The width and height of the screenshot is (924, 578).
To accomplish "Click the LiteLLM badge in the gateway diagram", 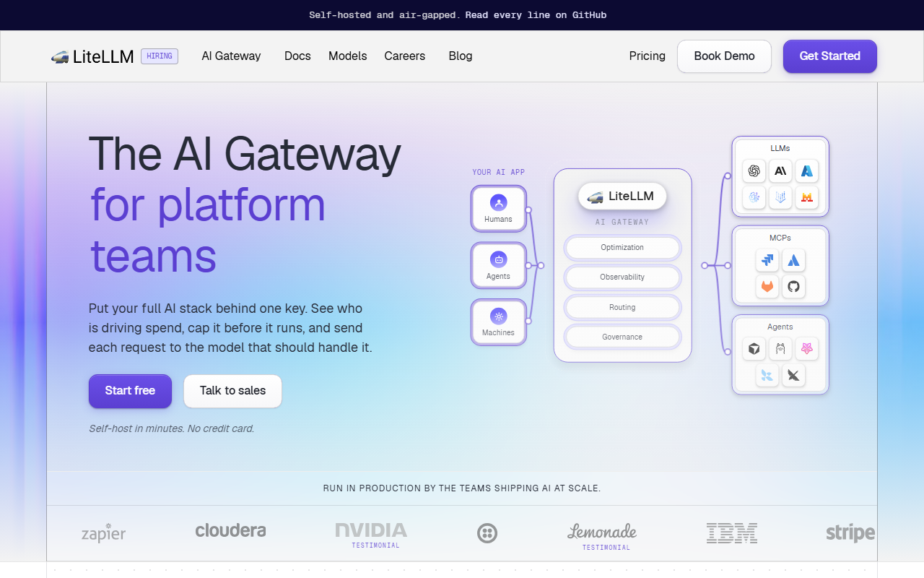I will [622, 197].
